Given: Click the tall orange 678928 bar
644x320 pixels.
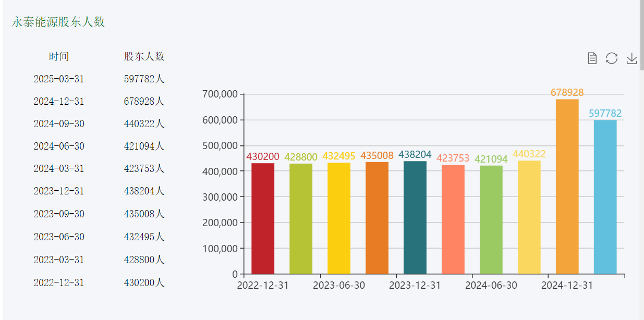Looking at the screenshot, I should 567,187.
